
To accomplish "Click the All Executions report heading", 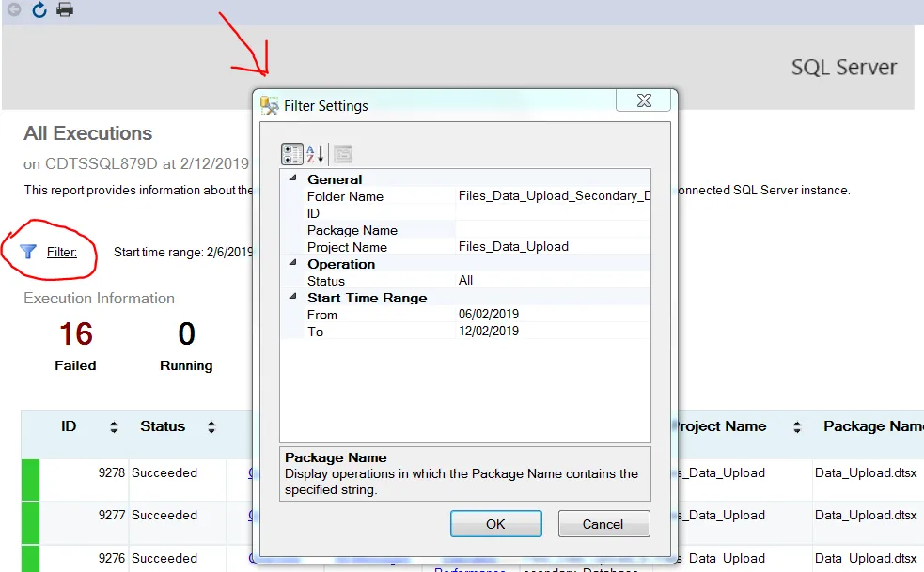I will tap(87, 133).
